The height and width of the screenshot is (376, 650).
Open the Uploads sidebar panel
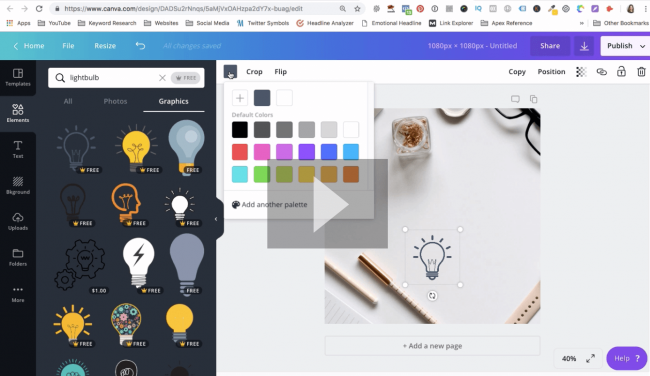tap(18, 221)
